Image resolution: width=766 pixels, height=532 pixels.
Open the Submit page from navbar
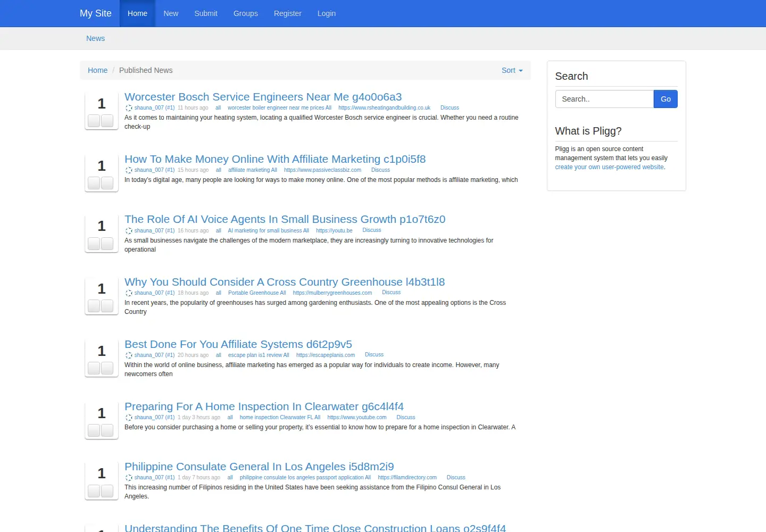(x=206, y=13)
